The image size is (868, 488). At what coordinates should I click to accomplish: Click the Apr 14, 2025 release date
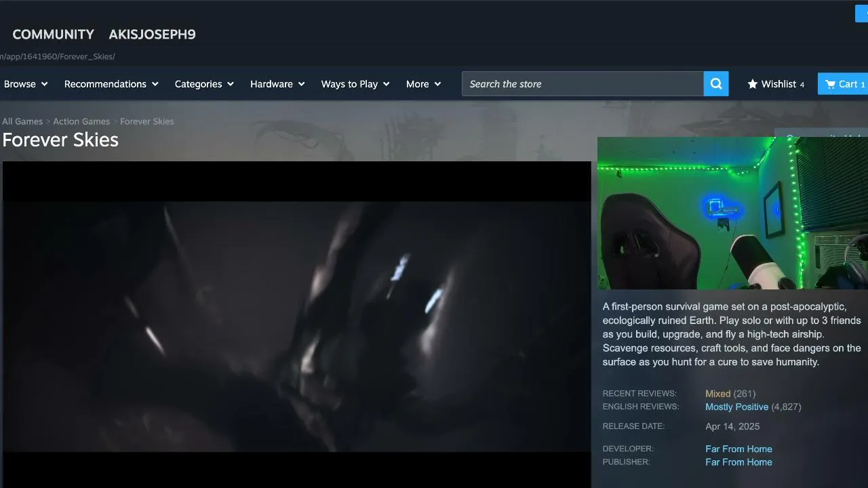[732, 427]
